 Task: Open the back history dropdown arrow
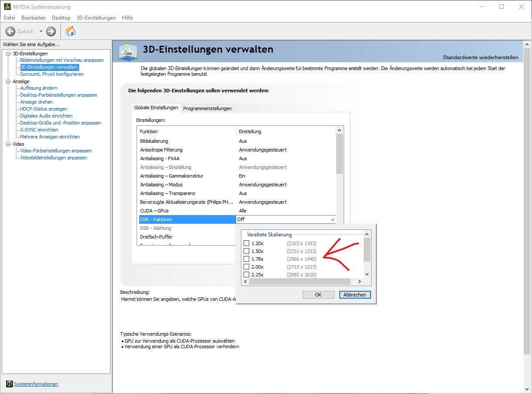[x=41, y=31]
